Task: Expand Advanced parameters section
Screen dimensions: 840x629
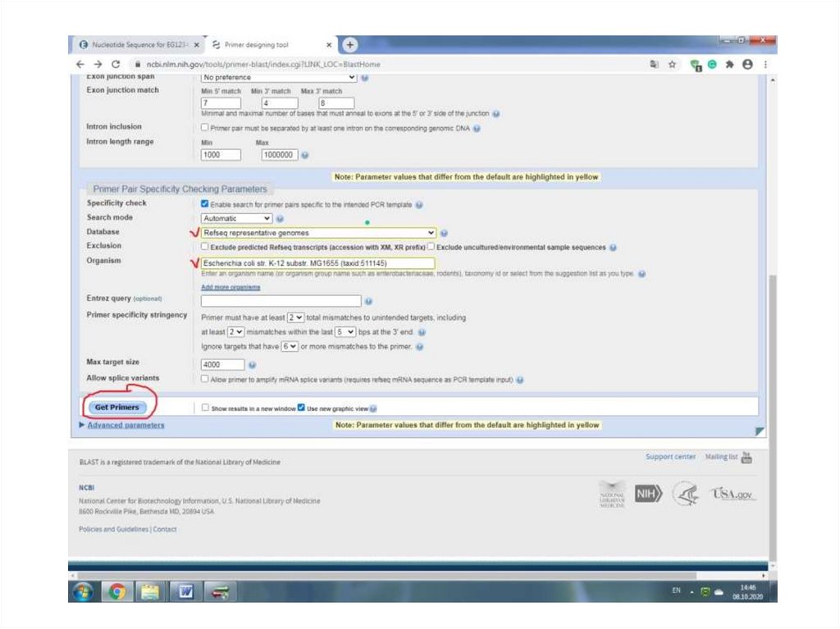Action: tap(126, 426)
